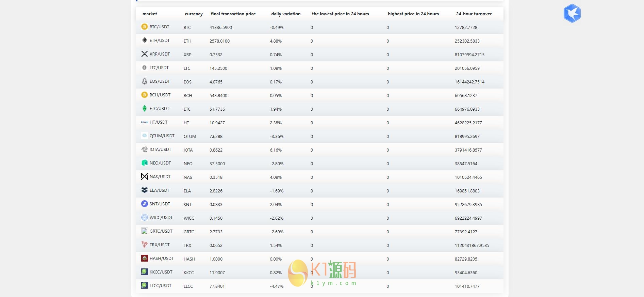Image resolution: width=644 pixels, height=297 pixels.
Task: Open the BTC/USDT market
Action: [159, 27]
